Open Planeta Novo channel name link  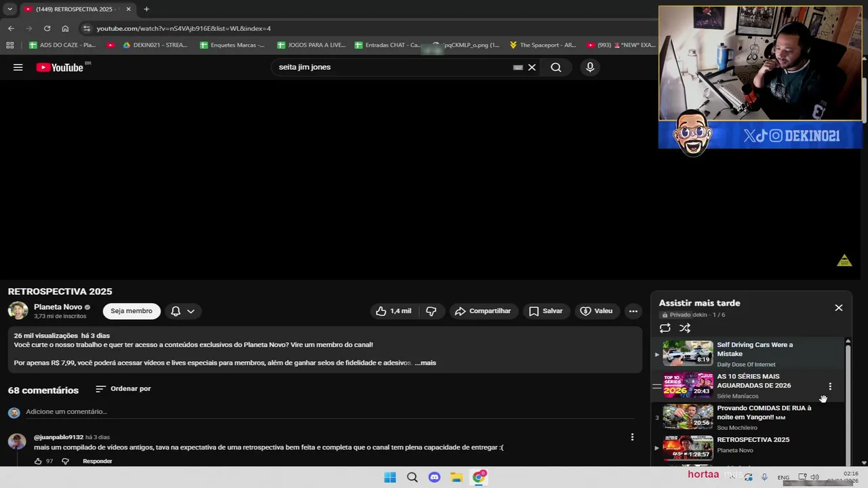tap(58, 307)
